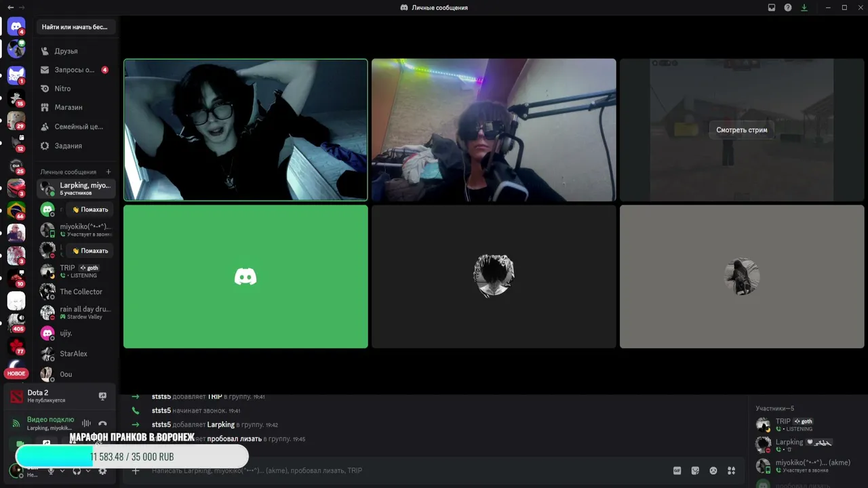Toggle noise suppression waveform icon
Viewport: 868px width, 488px height.
click(86, 424)
